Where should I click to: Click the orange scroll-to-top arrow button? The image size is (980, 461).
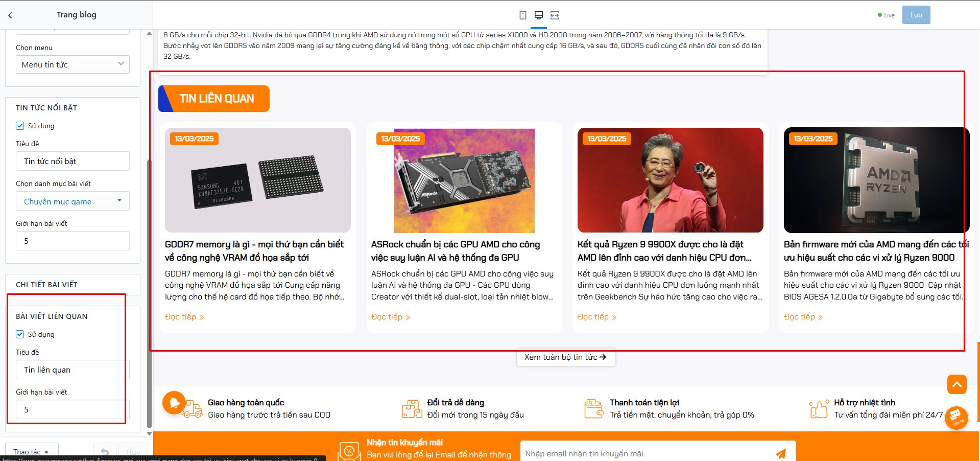pos(957,384)
